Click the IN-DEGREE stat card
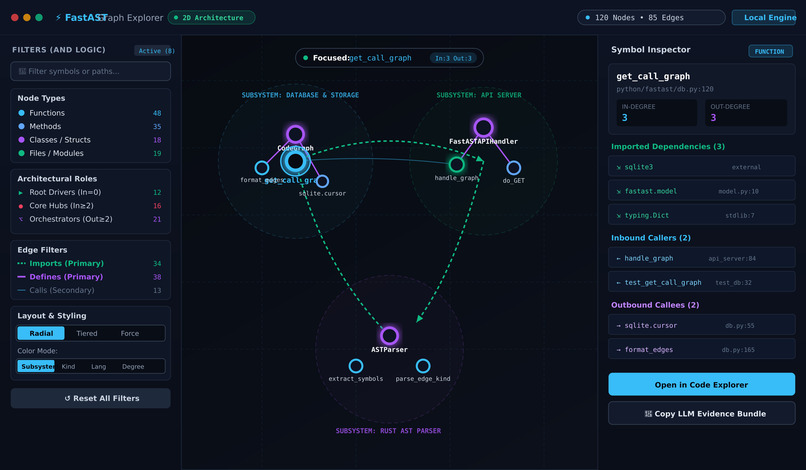 pyautogui.click(x=656, y=113)
